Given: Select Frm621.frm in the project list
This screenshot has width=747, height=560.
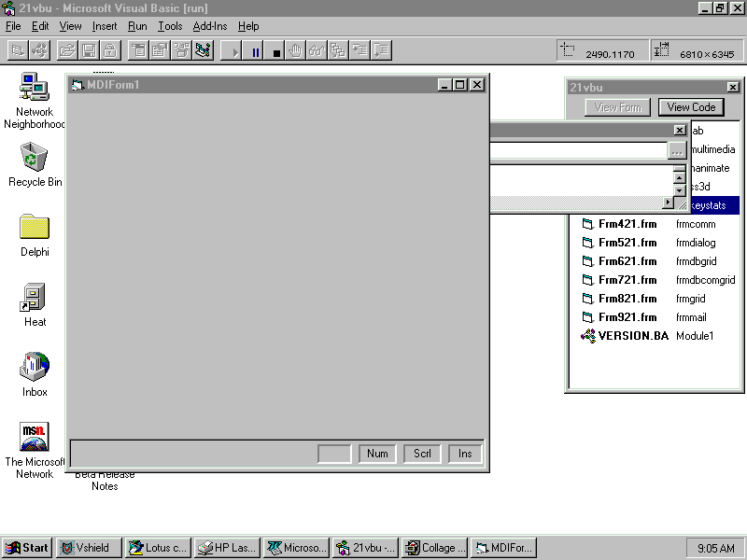Looking at the screenshot, I should tap(627, 261).
